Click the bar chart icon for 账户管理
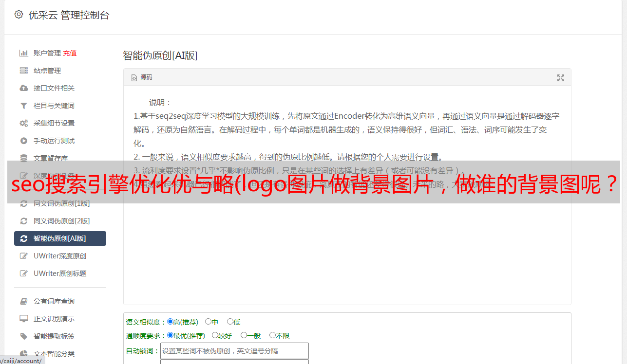This screenshot has height=364, width=627. (23, 53)
